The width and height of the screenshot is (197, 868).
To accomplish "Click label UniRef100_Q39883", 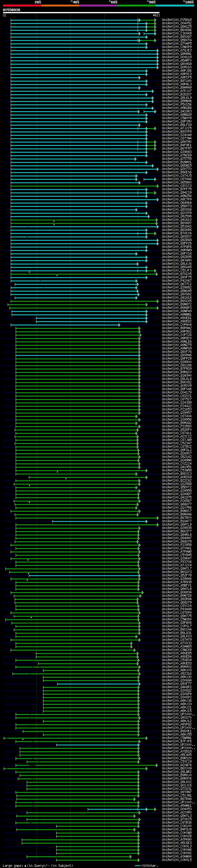I will [177, 152].
